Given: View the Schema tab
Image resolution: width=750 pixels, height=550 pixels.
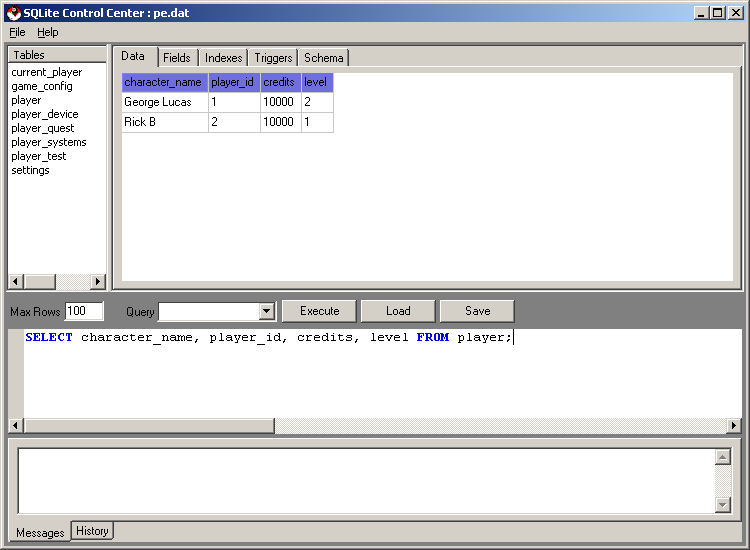Looking at the screenshot, I should coord(323,58).
